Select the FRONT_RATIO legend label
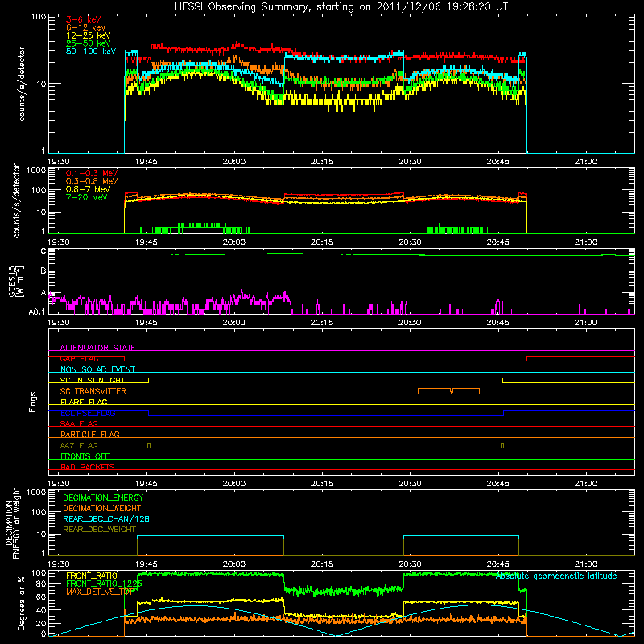Image resolution: width=644 pixels, height=644 pixels. pyautogui.click(x=92, y=576)
